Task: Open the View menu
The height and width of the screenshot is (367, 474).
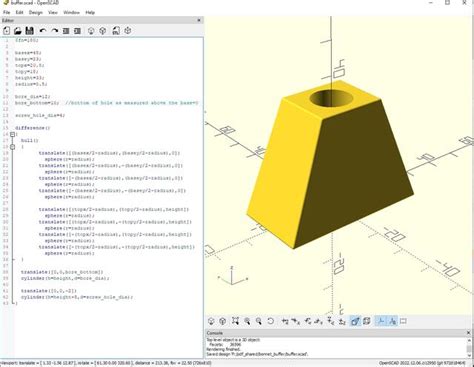Action: pyautogui.click(x=53, y=12)
